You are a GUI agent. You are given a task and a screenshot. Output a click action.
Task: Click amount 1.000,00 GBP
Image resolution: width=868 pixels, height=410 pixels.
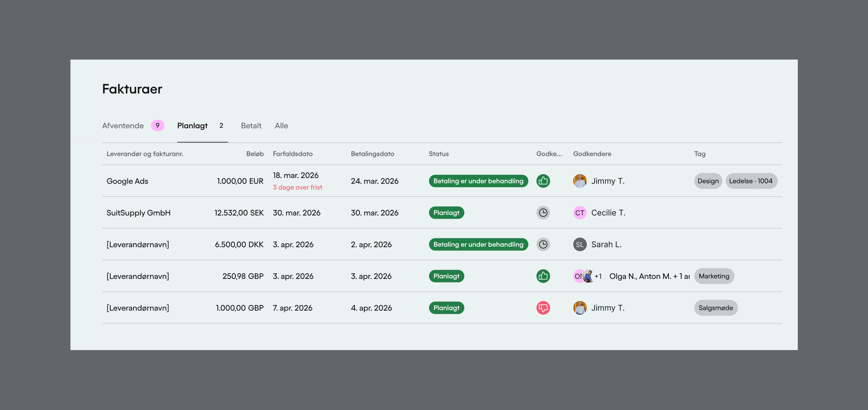click(240, 308)
